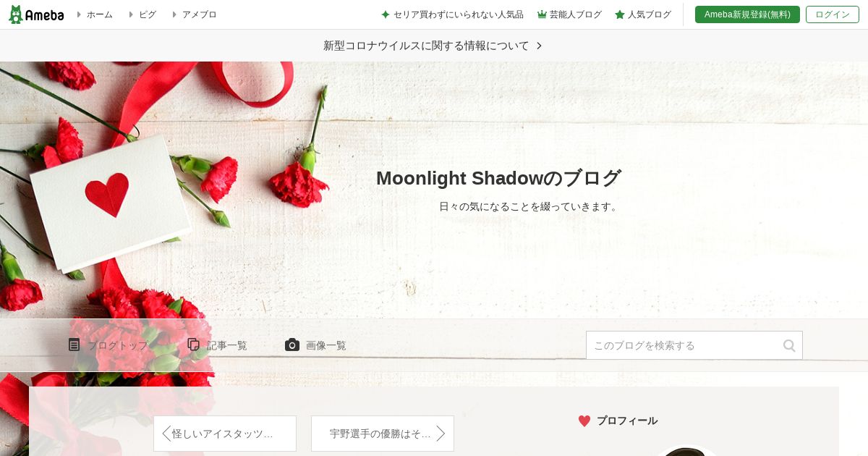
Task: Go to next article 宇野選手の優勝はそ
Action: 383,434
